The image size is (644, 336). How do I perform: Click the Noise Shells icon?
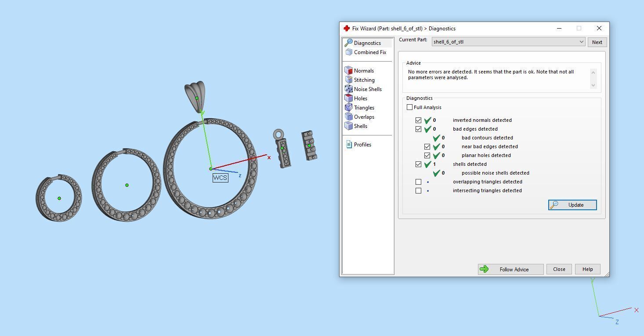coord(349,89)
